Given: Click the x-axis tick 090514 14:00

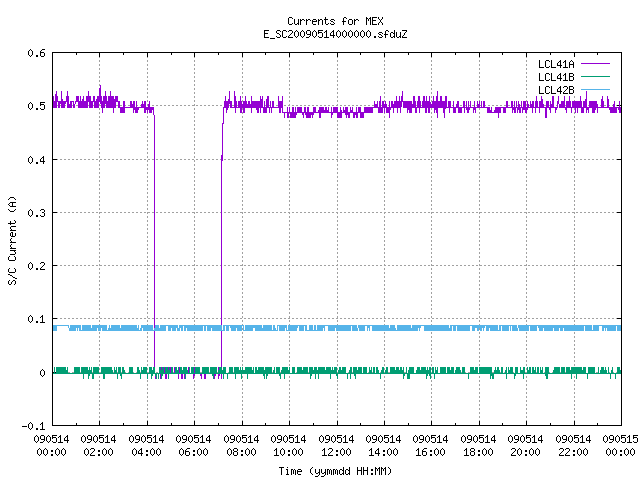Looking at the screenshot, I should [x=383, y=446].
